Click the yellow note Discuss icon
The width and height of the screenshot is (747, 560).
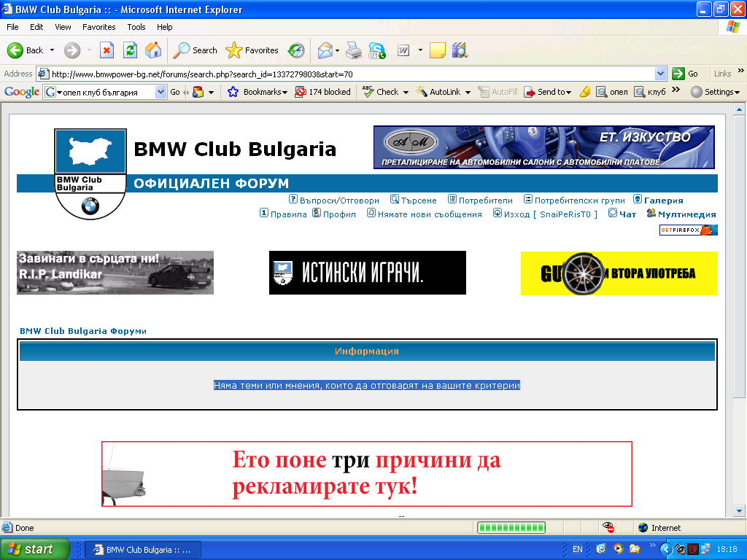click(438, 50)
